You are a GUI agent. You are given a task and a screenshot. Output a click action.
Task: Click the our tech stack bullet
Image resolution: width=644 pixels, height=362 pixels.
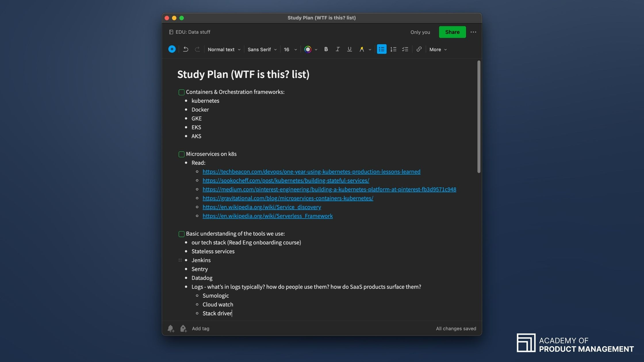pyautogui.click(x=246, y=242)
